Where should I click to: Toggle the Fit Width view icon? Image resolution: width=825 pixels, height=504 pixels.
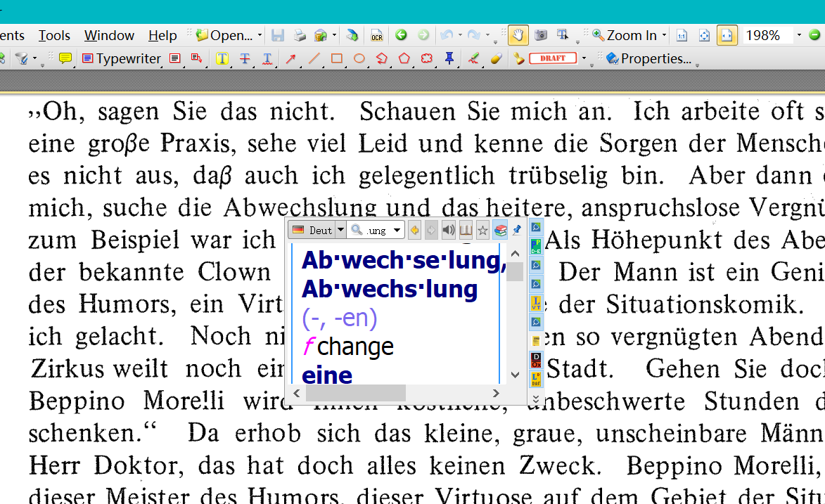727,35
